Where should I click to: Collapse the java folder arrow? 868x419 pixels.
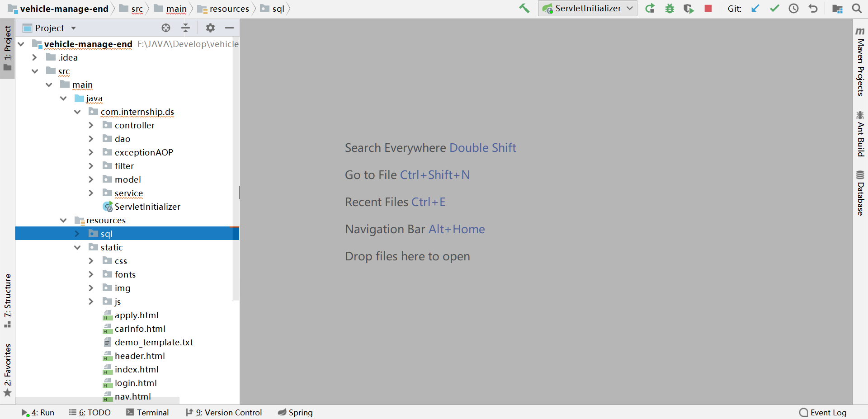pyautogui.click(x=63, y=98)
